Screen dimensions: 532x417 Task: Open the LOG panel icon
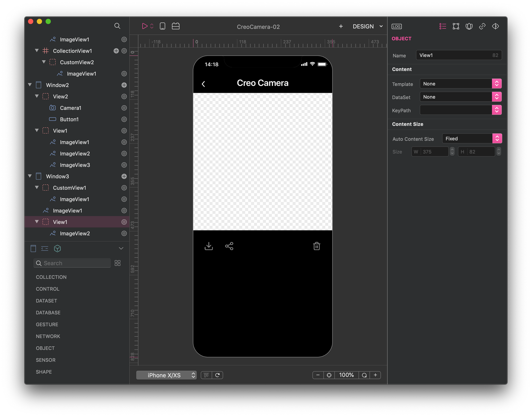point(397,26)
